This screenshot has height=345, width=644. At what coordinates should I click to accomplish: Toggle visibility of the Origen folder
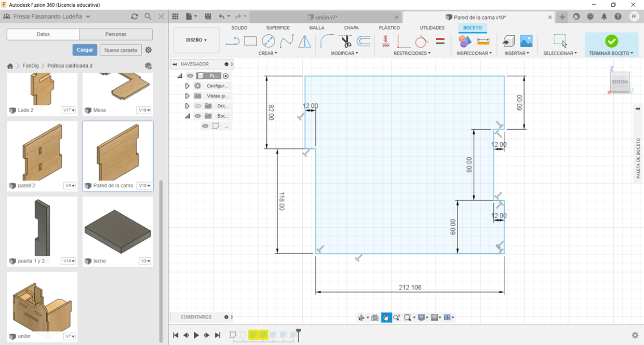[197, 106]
